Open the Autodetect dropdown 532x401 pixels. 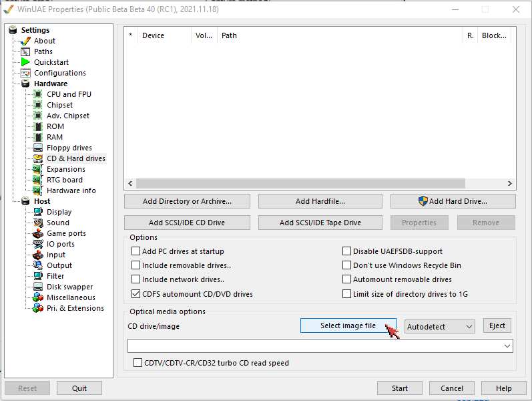click(440, 327)
